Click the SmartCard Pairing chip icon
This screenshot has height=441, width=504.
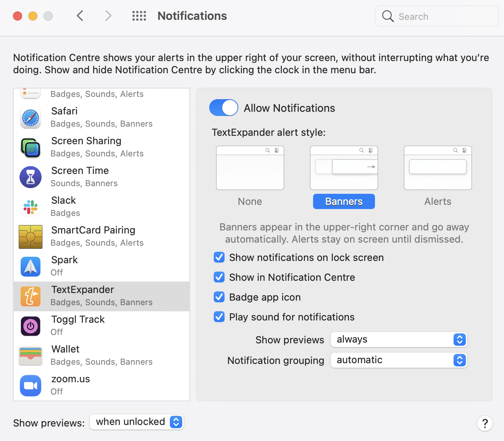pos(31,237)
